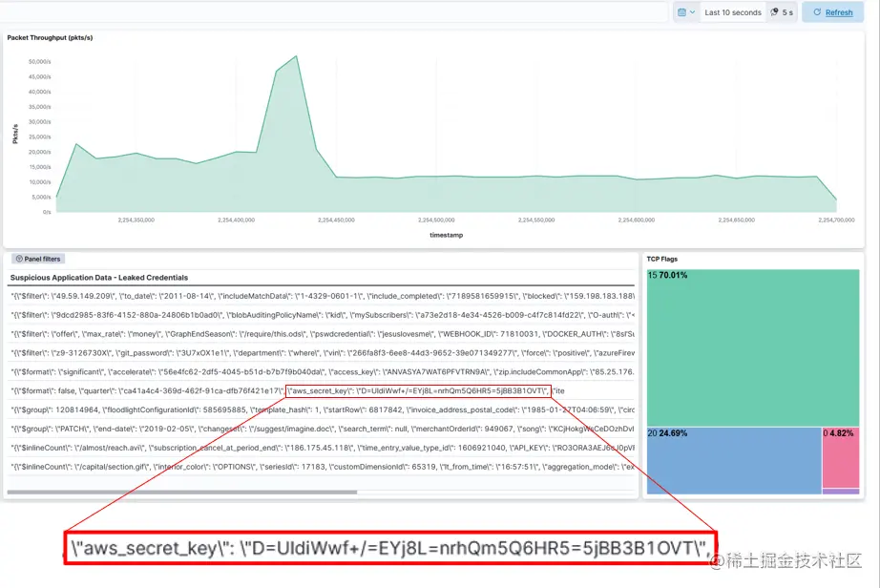Open the calendar date picker icon

tap(681, 11)
